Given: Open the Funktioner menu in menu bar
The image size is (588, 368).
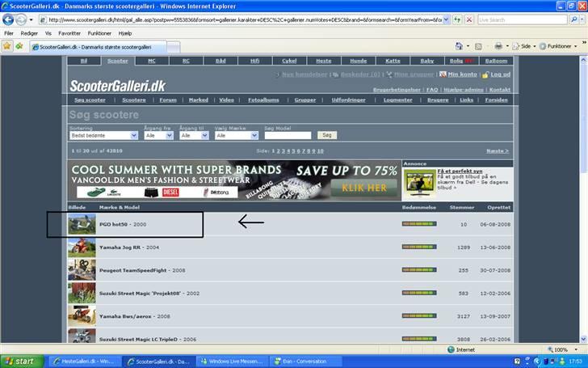Looking at the screenshot, I should 99,33.
